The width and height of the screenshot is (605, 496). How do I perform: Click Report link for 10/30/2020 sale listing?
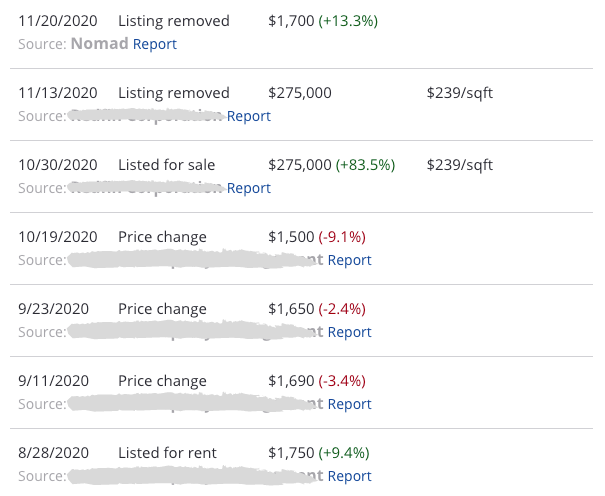249,188
